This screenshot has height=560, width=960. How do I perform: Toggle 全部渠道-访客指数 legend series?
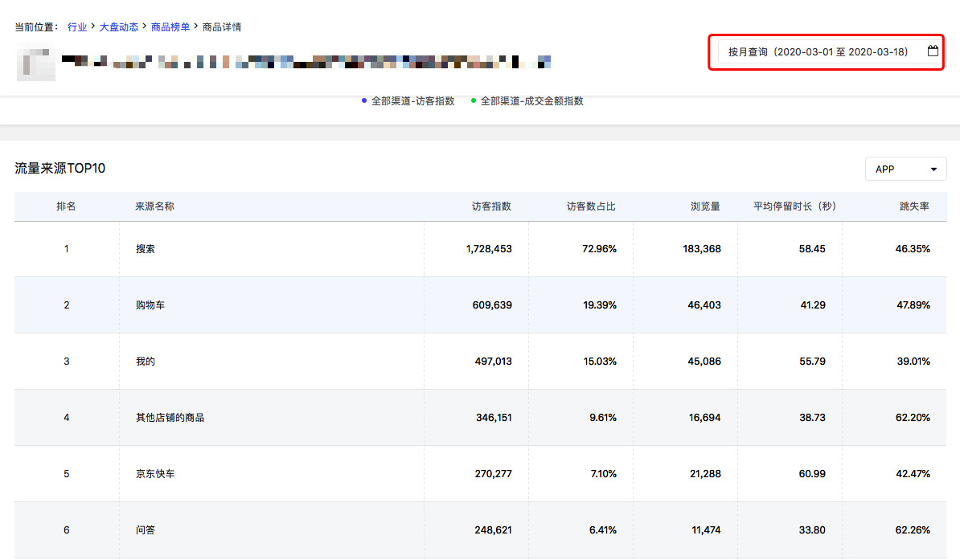point(412,101)
